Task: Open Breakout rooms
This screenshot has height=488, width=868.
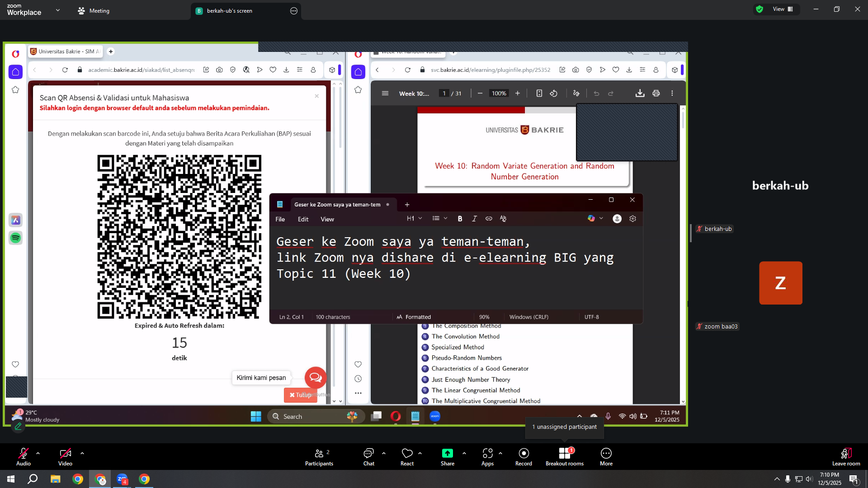Action: [x=565, y=456]
